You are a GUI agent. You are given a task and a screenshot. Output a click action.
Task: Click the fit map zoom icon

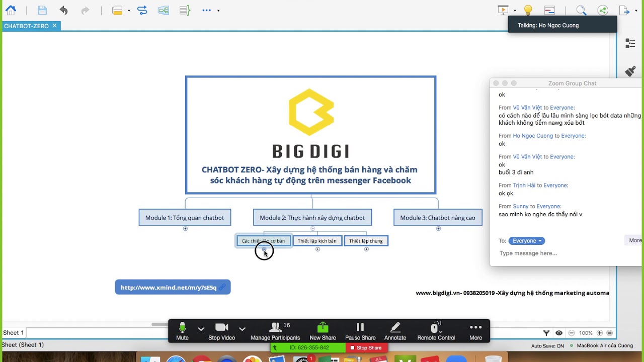610,333
